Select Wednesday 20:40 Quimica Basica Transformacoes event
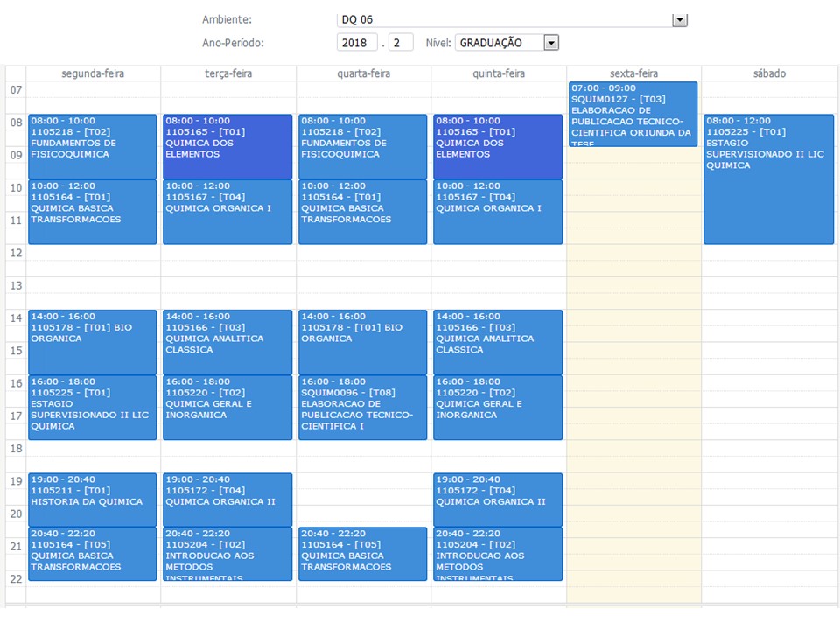 363,554
